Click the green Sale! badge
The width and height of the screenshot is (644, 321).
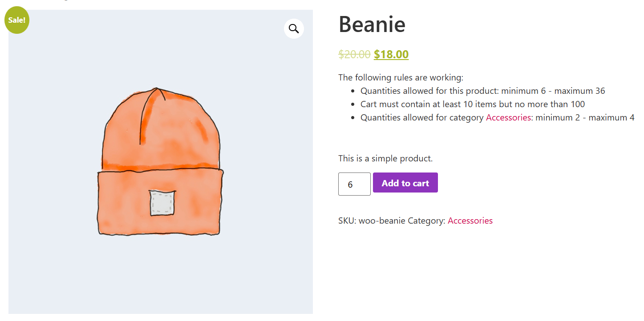pyautogui.click(x=17, y=20)
